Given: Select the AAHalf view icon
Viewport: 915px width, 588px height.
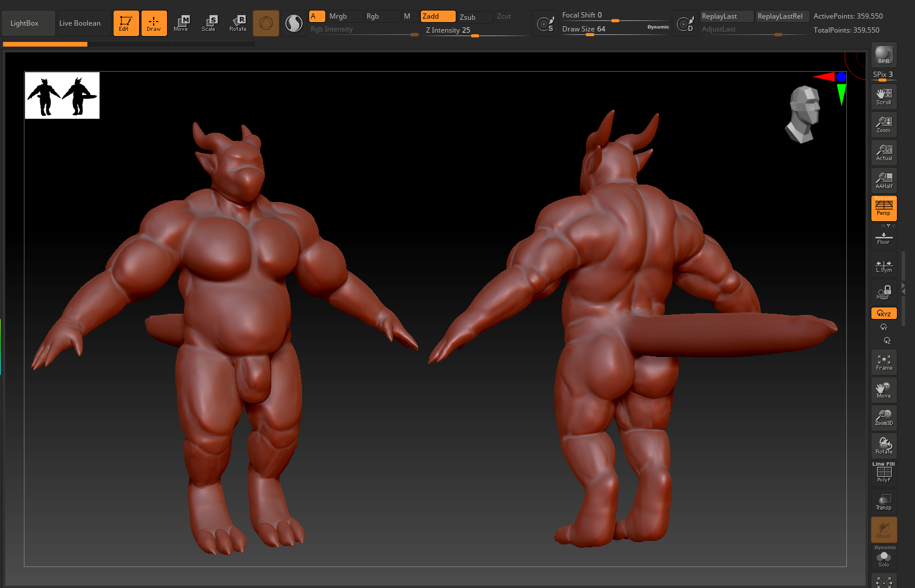Looking at the screenshot, I should pos(884,180).
